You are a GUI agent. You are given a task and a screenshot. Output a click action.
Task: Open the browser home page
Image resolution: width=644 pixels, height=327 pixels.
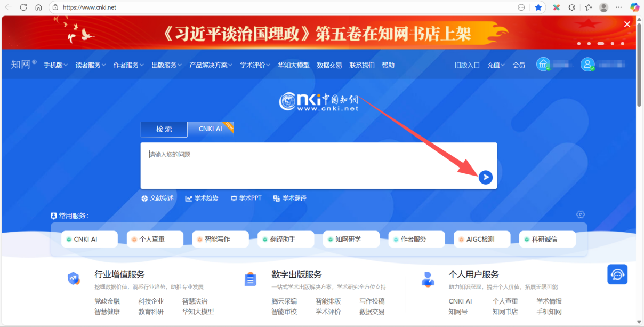point(38,7)
